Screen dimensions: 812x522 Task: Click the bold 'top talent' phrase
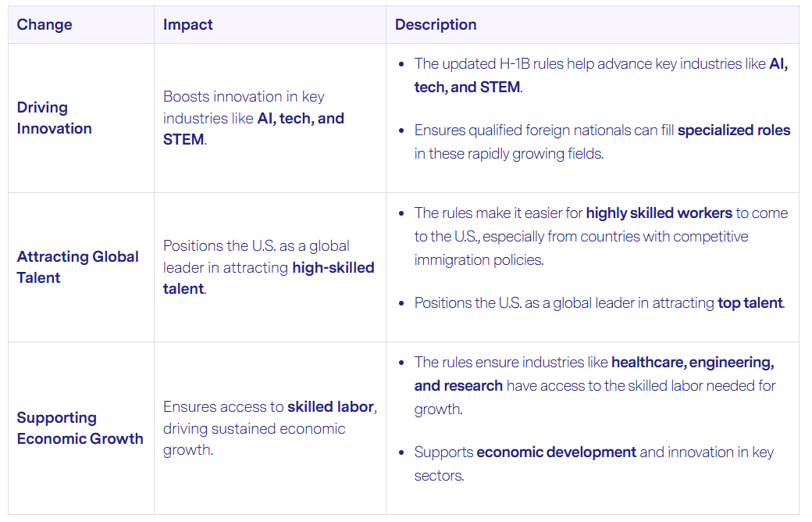click(x=750, y=302)
